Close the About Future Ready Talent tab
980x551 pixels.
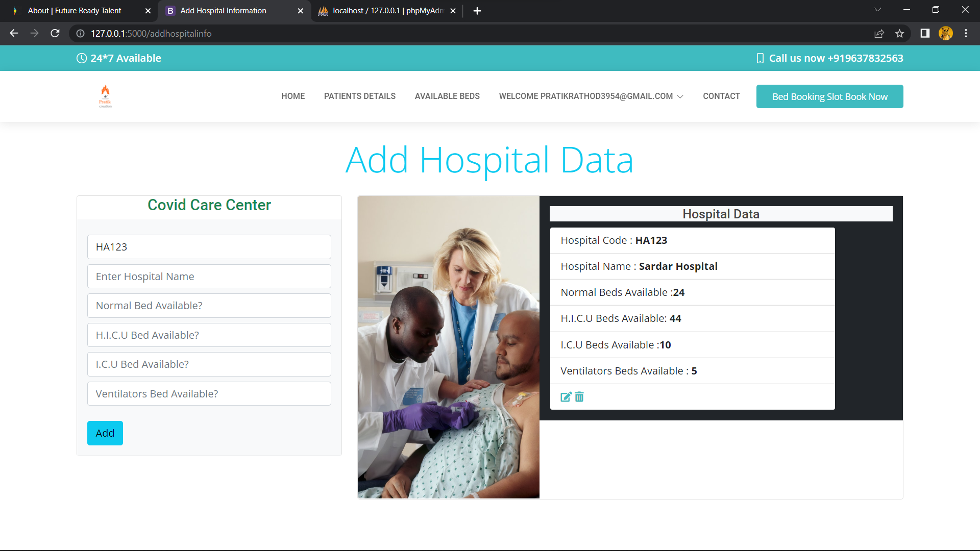[148, 11]
